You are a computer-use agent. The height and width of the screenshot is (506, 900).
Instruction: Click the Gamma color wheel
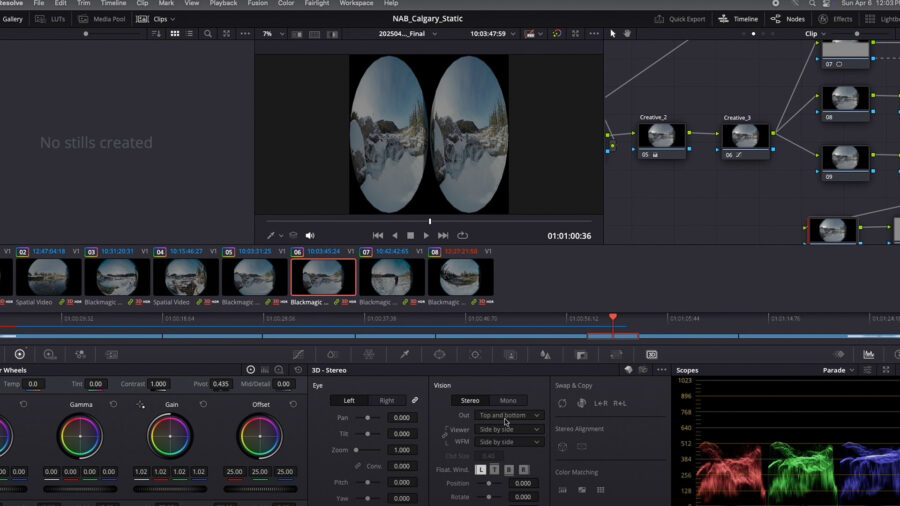80,436
